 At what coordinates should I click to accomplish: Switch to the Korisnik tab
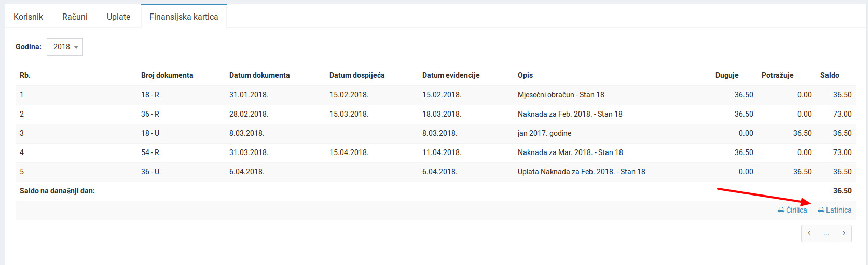28,17
